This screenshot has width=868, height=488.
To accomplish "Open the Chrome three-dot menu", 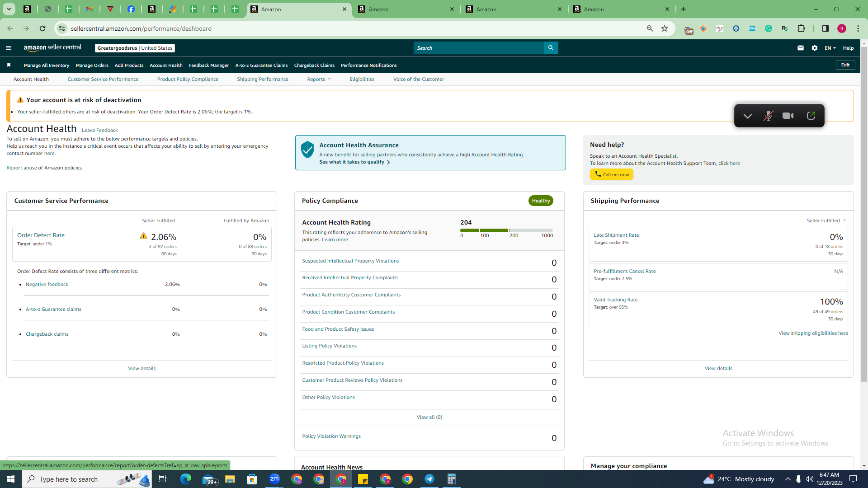I will 858,28.
